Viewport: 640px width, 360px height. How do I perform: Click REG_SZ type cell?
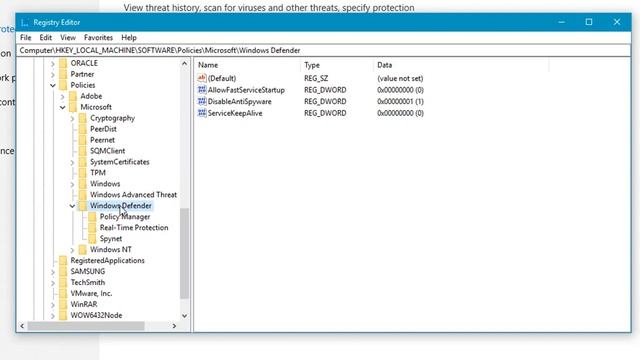tap(316, 78)
